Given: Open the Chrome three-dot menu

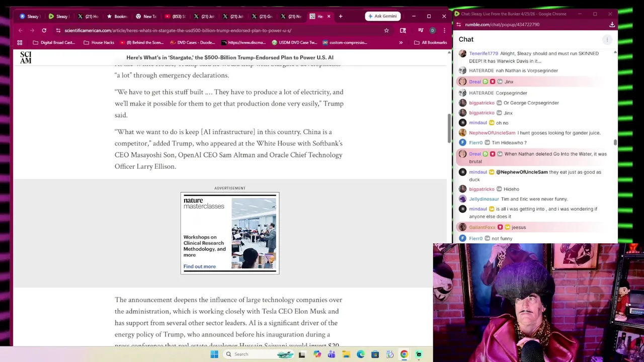Looking at the screenshot, I should coord(444,30).
